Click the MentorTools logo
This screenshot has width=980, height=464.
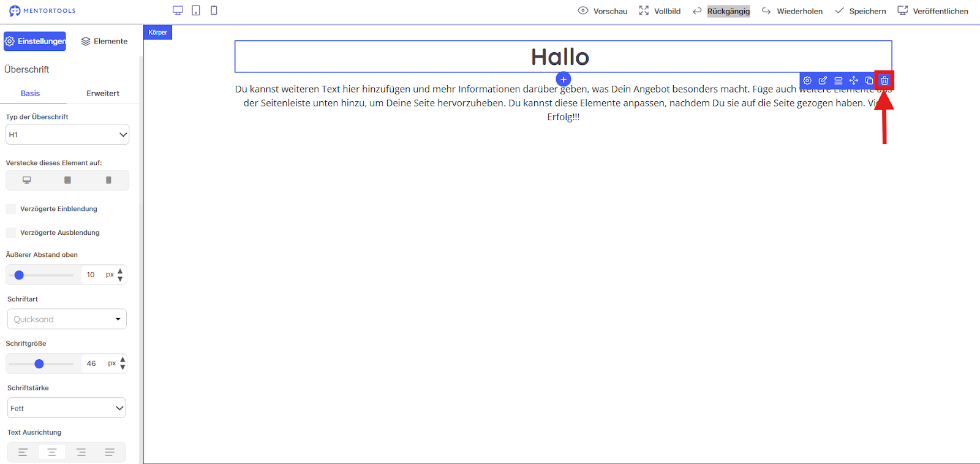pos(42,10)
